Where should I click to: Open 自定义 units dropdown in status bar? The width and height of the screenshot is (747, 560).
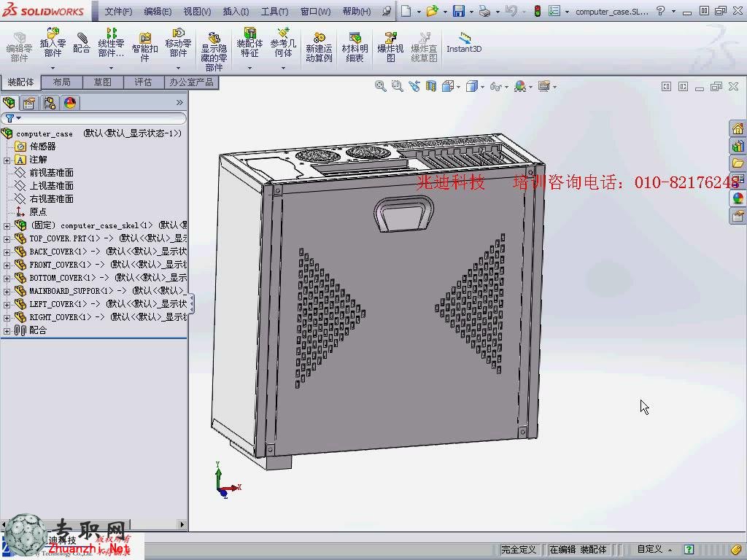point(655,550)
